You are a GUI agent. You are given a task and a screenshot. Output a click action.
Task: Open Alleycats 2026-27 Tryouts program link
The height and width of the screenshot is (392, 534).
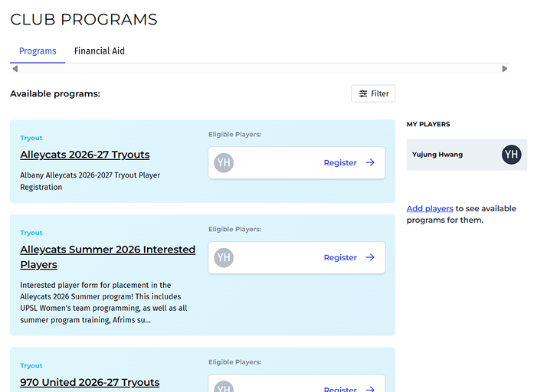(x=85, y=155)
